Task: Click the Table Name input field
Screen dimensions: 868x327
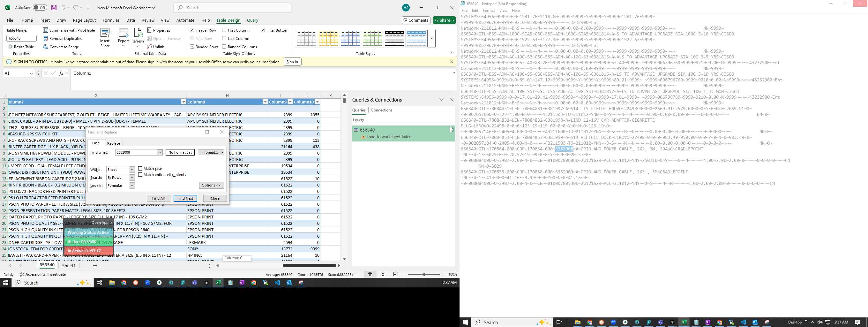Action: tap(21, 38)
